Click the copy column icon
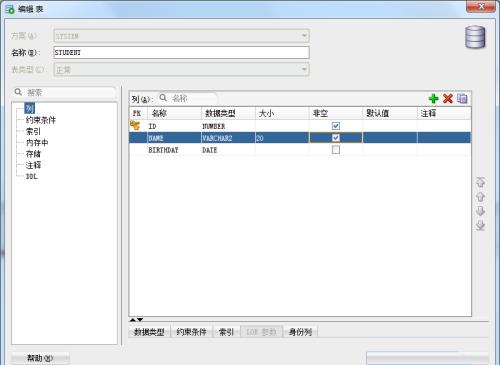Viewport: 500px width, 365px height. (462, 98)
